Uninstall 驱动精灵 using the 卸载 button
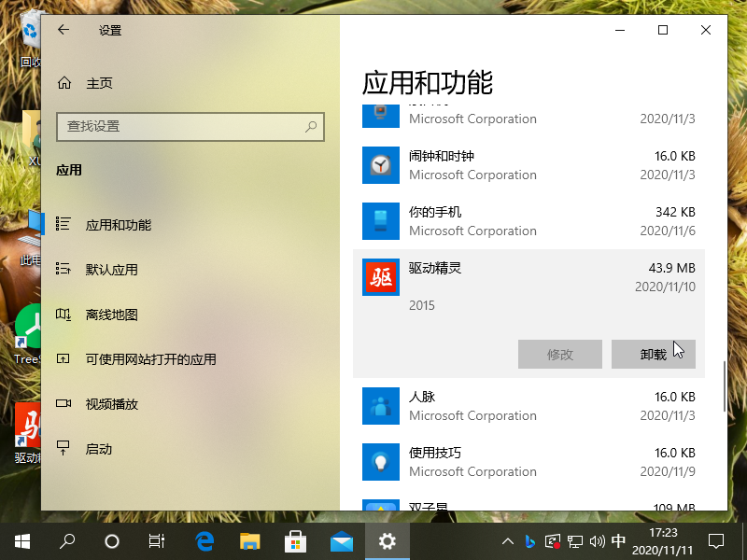Screen dimensions: 747x560 click(x=654, y=355)
